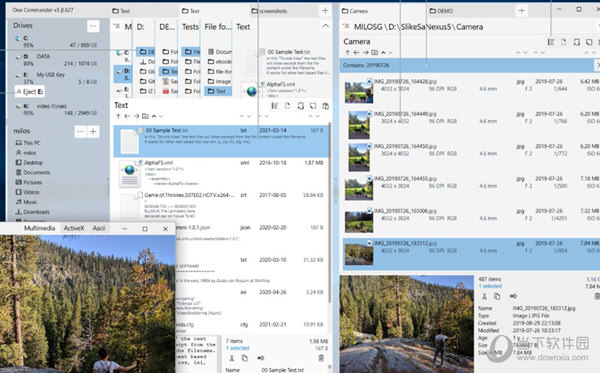This screenshot has width=600, height=373.
Task: Click the Camera segment in the path bar
Action: pos(469,27)
